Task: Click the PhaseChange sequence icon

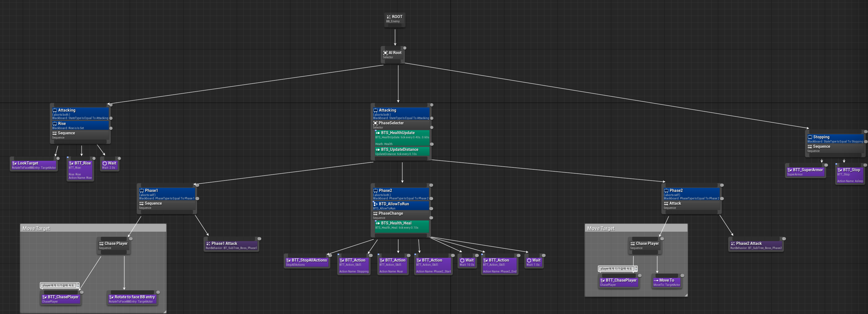Action: 375,214
